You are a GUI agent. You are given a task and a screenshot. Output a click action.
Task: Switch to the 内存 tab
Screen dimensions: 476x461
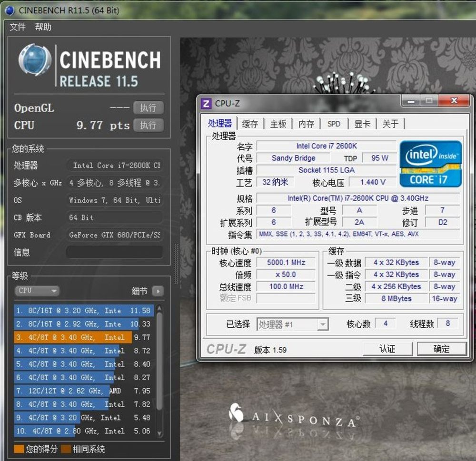(306, 124)
